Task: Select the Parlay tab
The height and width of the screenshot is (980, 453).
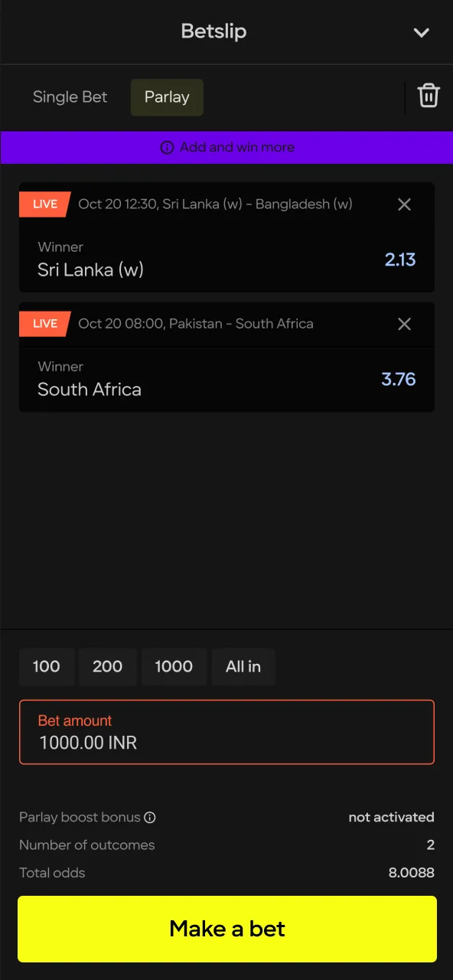Action: click(x=167, y=97)
